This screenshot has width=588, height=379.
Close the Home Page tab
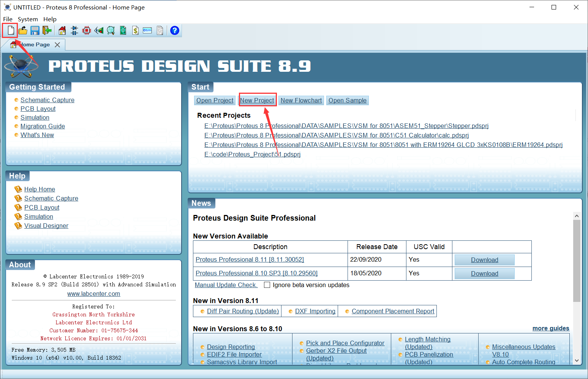coord(57,45)
